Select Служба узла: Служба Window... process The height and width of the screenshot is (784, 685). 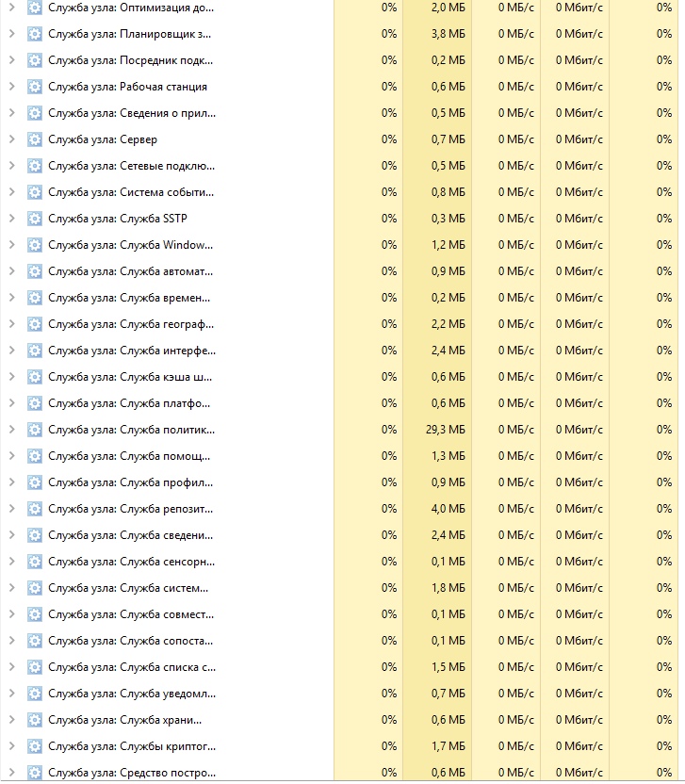coord(132,245)
